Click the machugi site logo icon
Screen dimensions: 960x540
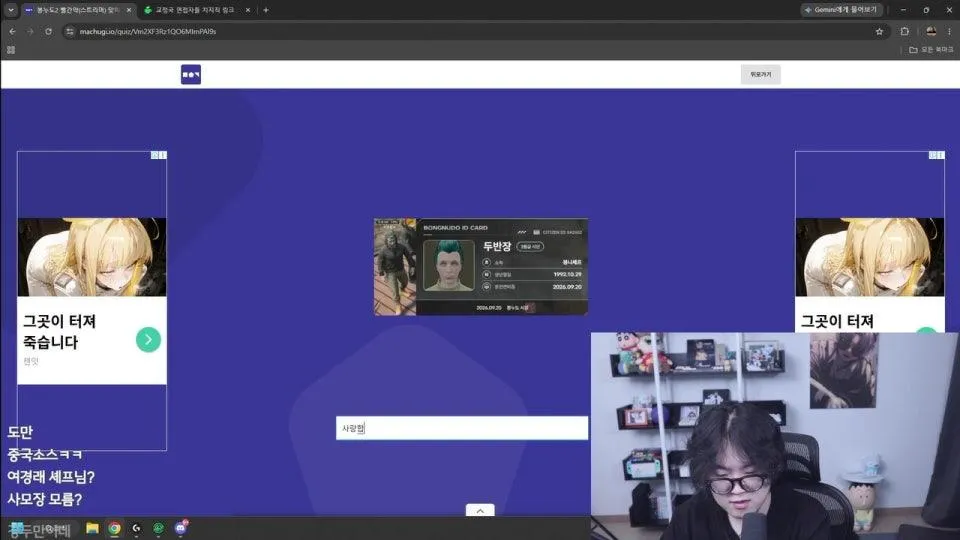tap(190, 74)
